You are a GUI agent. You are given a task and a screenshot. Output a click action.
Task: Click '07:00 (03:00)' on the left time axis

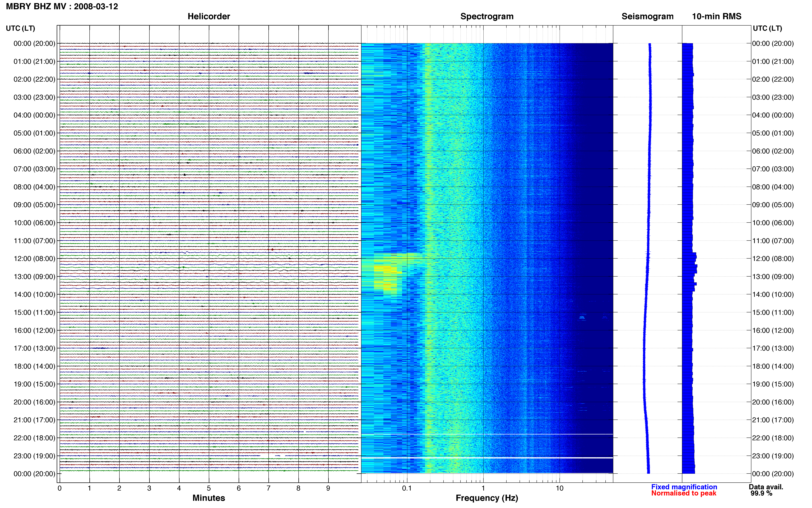point(34,169)
